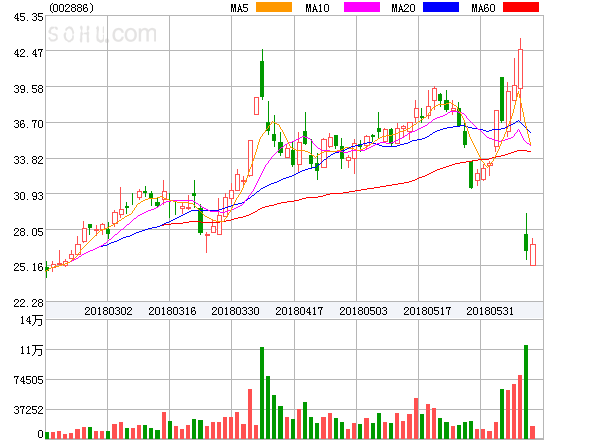Click the magenta MA10 legend swatch
The height and width of the screenshot is (440, 600).
click(358, 8)
